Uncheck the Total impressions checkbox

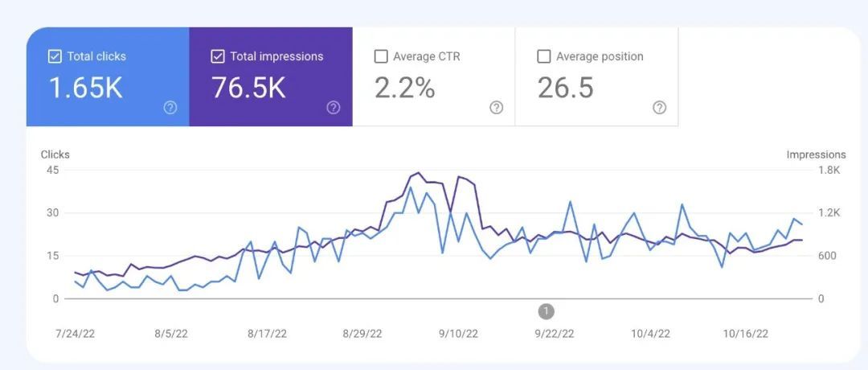[217, 56]
